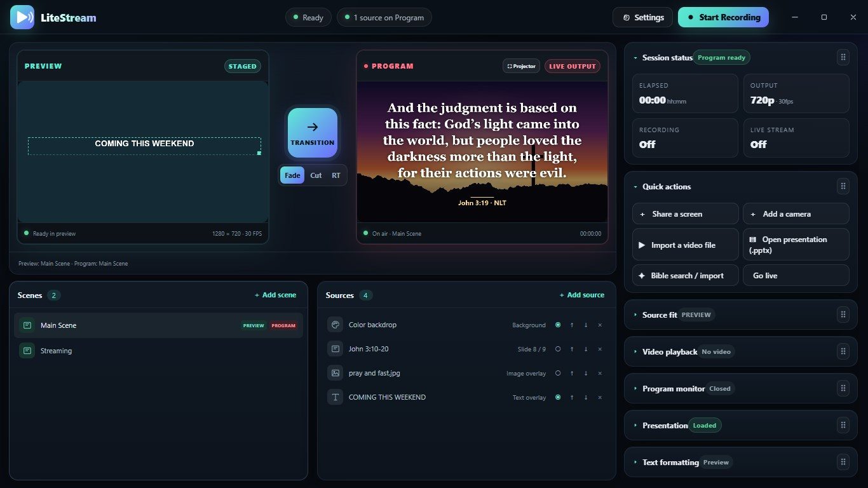This screenshot has width=868, height=488.
Task: Select the RT transition type
Action: tap(336, 175)
